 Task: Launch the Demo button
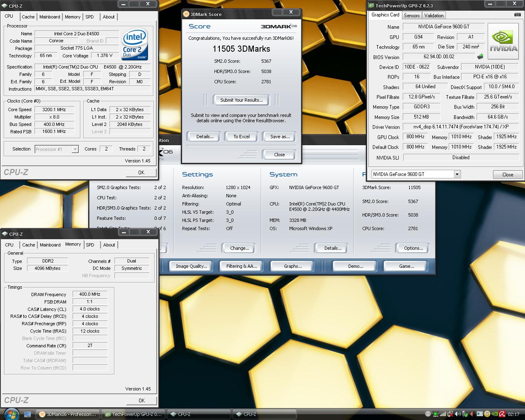355,266
